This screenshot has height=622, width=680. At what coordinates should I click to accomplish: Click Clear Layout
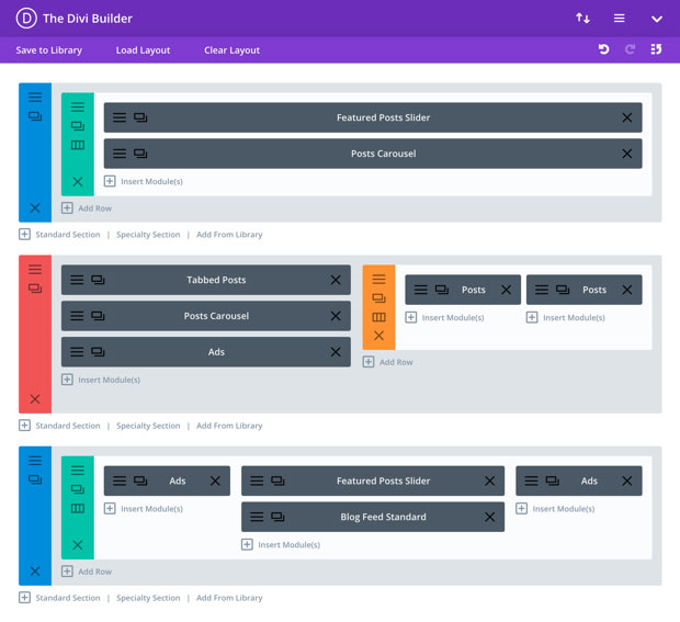tap(232, 50)
